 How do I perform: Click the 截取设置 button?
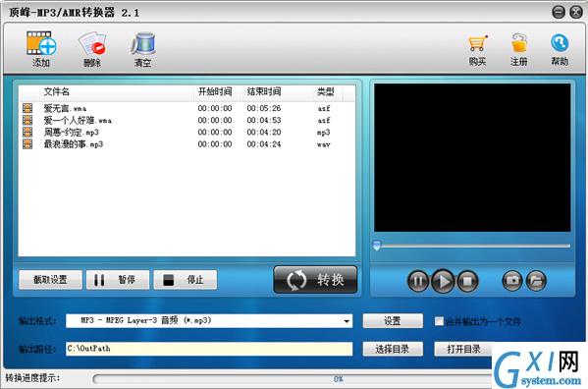tap(51, 280)
